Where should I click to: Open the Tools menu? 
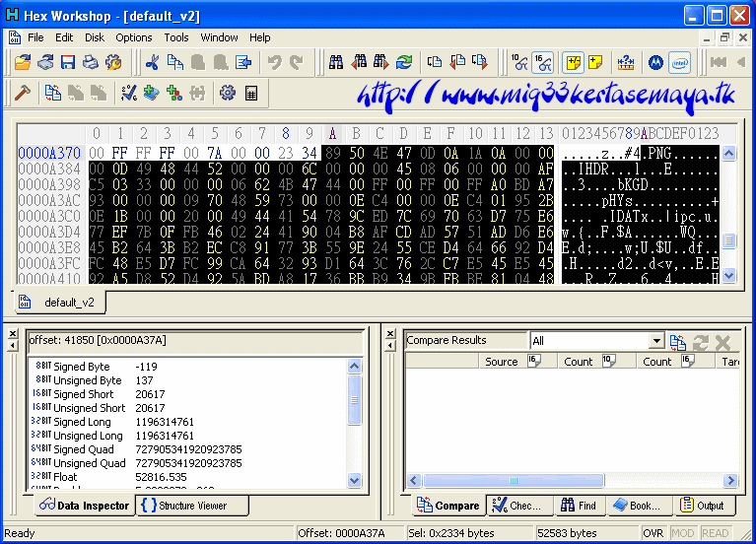[176, 37]
